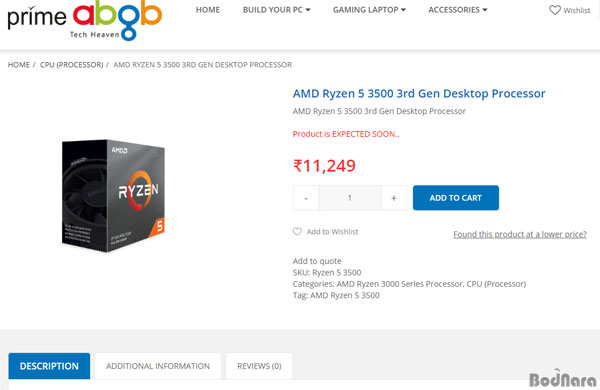Increase quantity with plus button
600x390 pixels.
tap(394, 198)
